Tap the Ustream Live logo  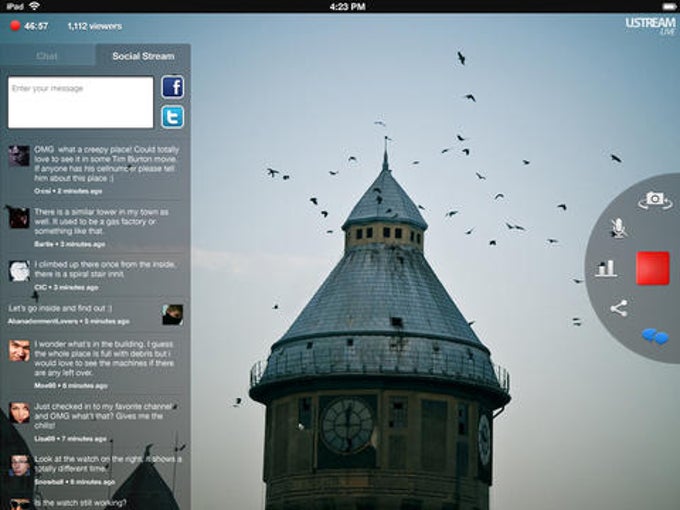click(x=651, y=26)
